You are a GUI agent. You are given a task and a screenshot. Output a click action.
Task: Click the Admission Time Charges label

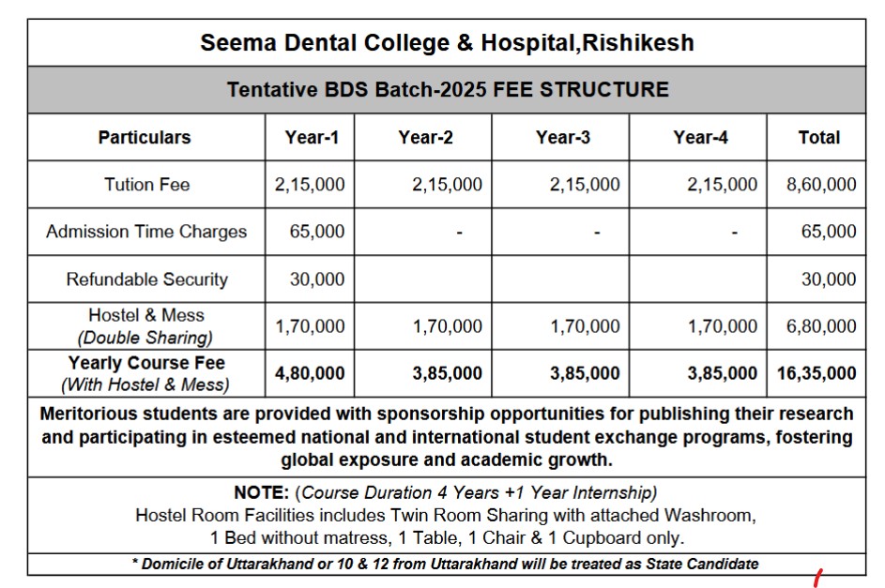[x=146, y=232]
